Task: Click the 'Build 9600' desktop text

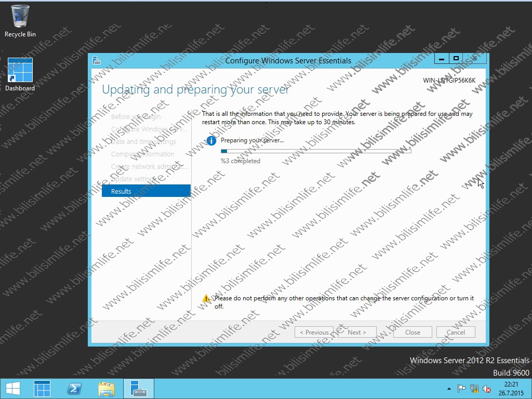Action: [x=511, y=373]
